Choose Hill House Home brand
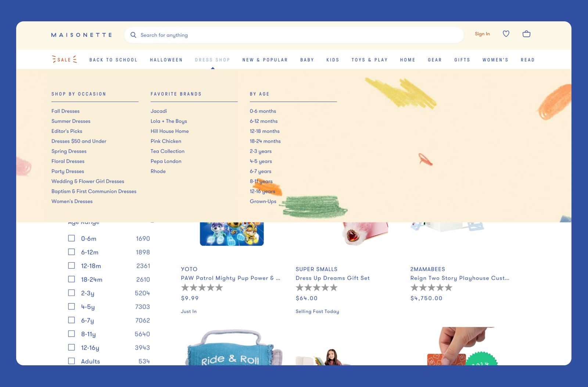The width and height of the screenshot is (588, 387). (x=170, y=131)
